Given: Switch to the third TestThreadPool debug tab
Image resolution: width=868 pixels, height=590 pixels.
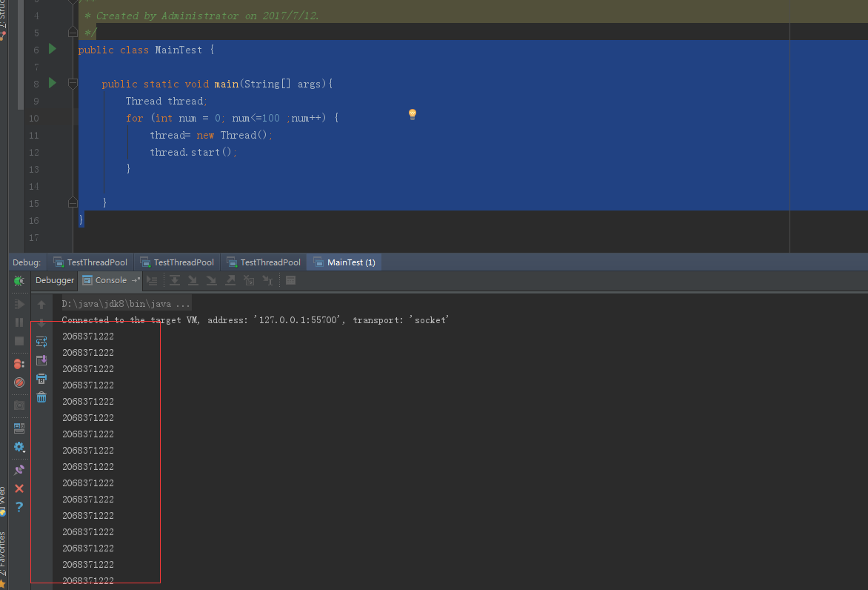Looking at the screenshot, I should 264,262.
